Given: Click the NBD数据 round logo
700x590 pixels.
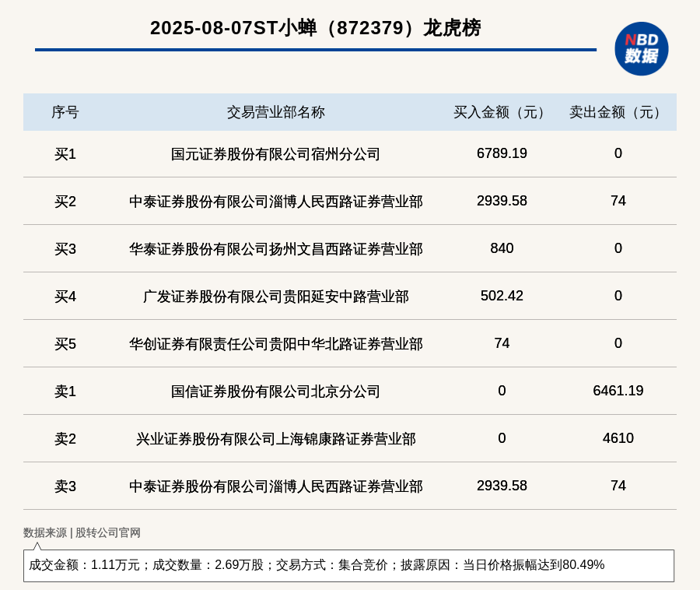Looking at the screenshot, I should pos(641,49).
